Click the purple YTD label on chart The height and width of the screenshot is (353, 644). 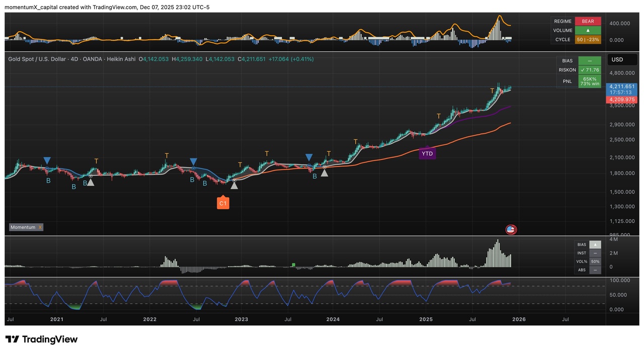[x=427, y=153]
